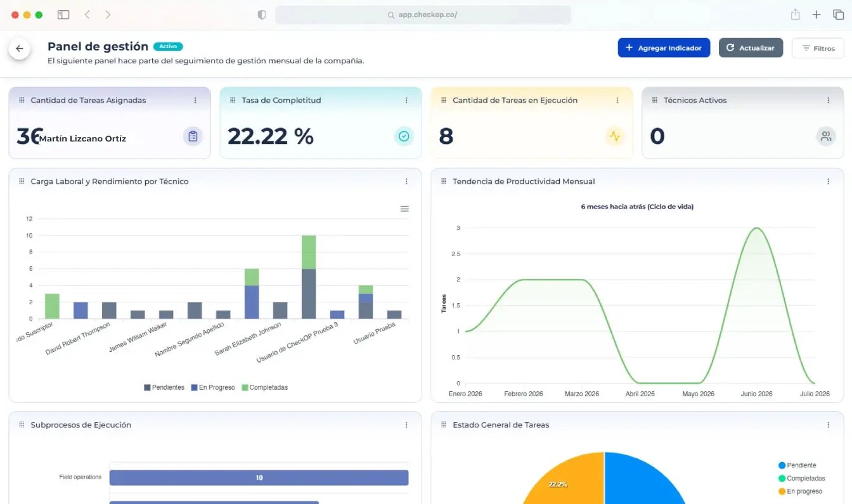Toggle the browser sidebar
852x504 pixels.
[63, 15]
